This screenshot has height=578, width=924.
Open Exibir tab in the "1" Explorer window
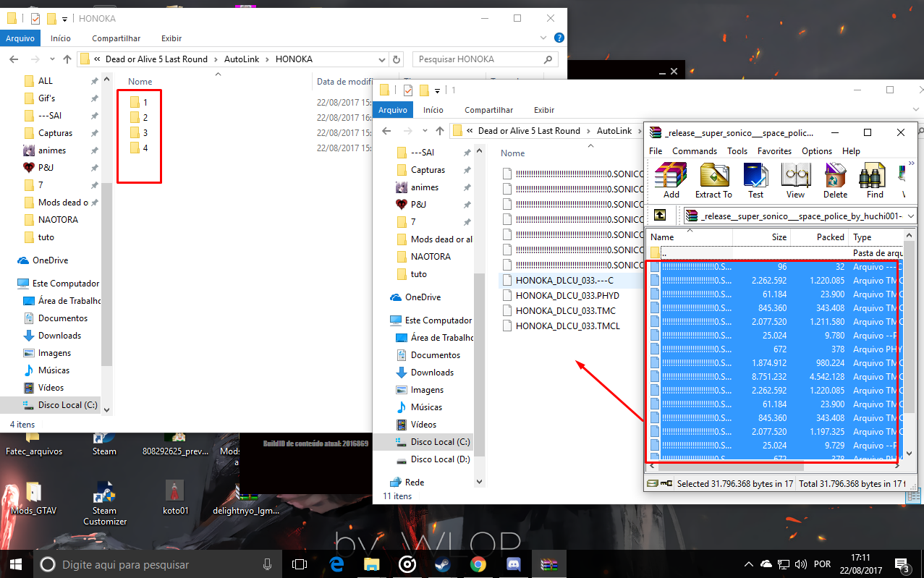pos(544,110)
